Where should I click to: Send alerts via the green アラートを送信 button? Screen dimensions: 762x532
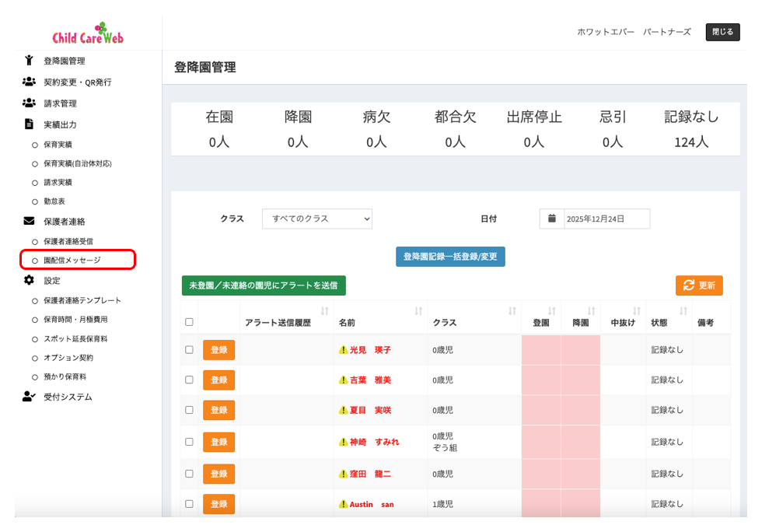[264, 285]
